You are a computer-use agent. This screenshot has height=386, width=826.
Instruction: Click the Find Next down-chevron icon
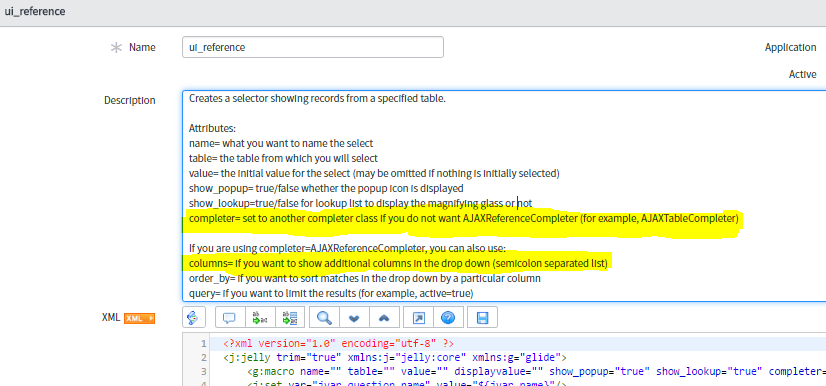[354, 318]
